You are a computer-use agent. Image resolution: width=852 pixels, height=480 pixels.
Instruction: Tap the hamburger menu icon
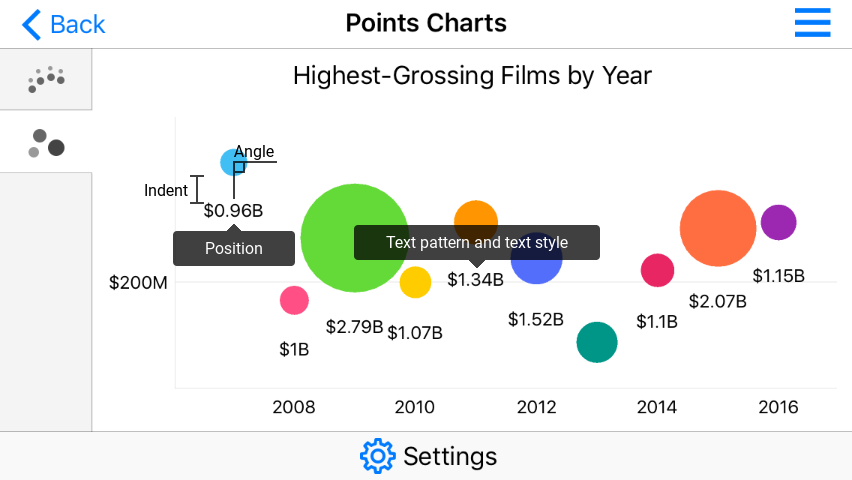pyautogui.click(x=812, y=23)
